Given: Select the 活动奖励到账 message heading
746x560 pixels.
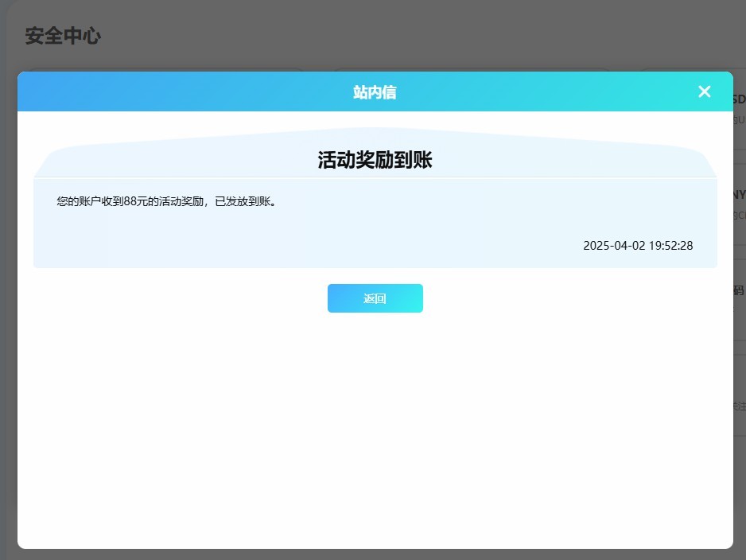Looking at the screenshot, I should point(375,160).
